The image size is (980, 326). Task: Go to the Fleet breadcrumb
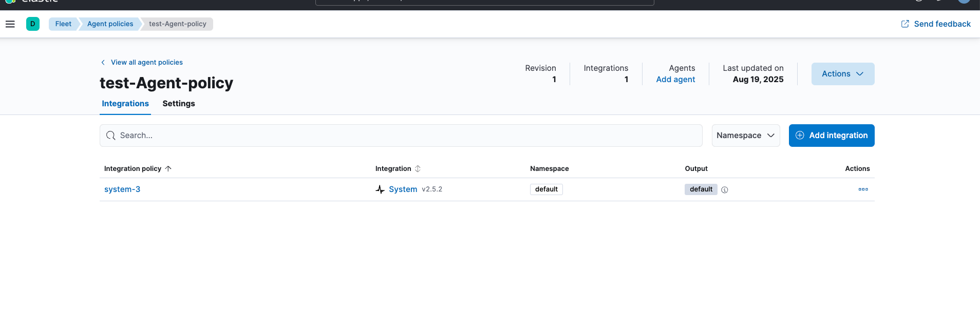point(63,24)
